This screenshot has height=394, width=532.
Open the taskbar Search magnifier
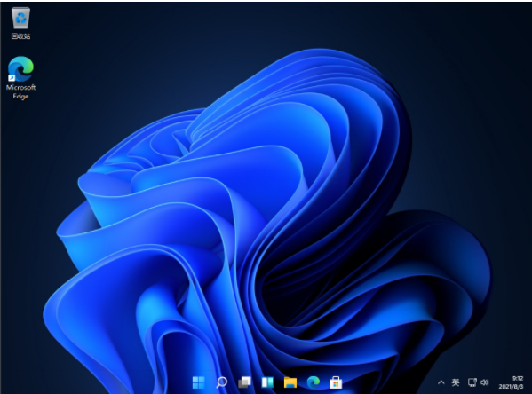(222, 382)
